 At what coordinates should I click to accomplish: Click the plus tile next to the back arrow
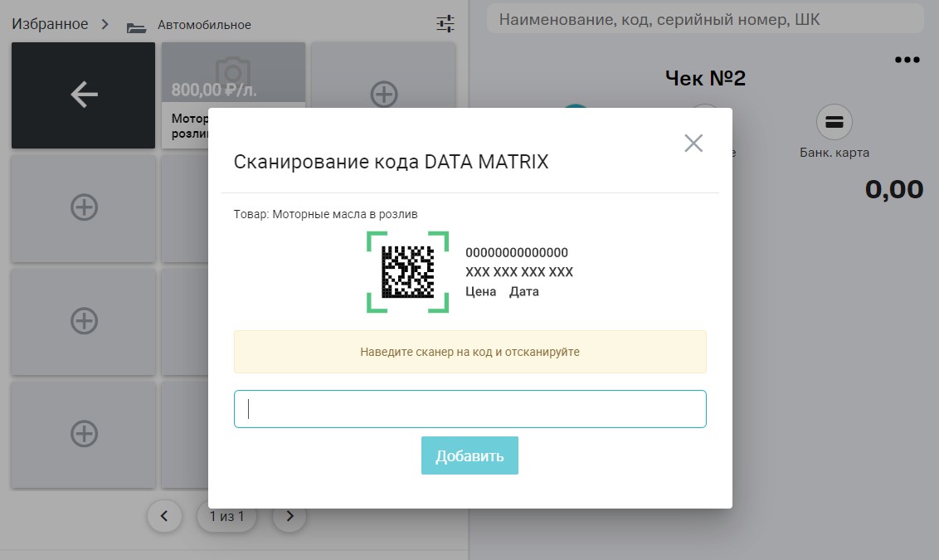point(383,95)
